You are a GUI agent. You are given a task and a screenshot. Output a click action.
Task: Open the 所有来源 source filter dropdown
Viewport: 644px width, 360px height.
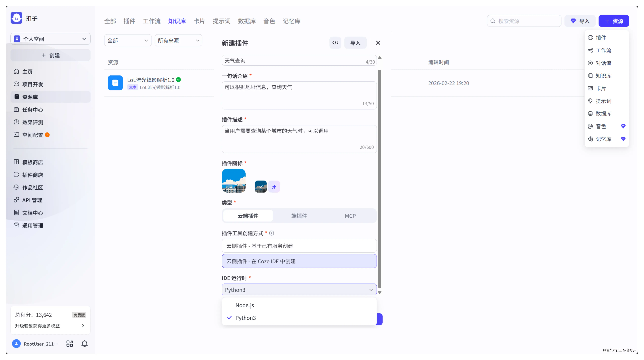click(178, 40)
